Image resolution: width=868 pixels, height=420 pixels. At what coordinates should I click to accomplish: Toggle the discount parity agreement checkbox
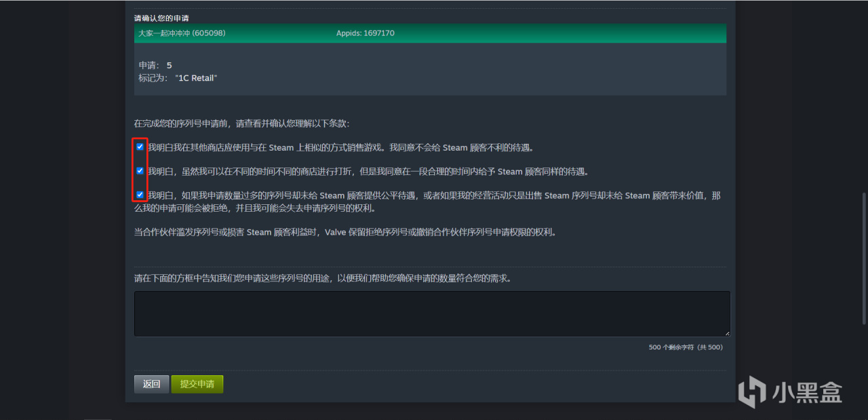[x=140, y=171]
